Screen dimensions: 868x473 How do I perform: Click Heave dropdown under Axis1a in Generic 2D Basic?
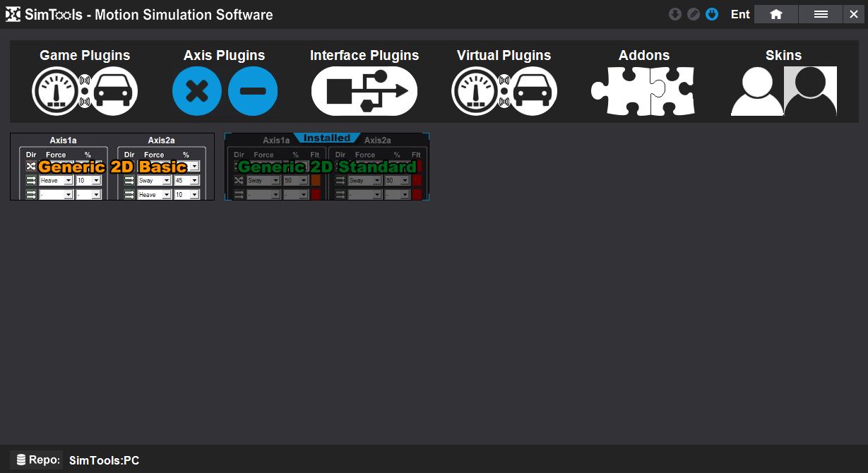coord(57,181)
